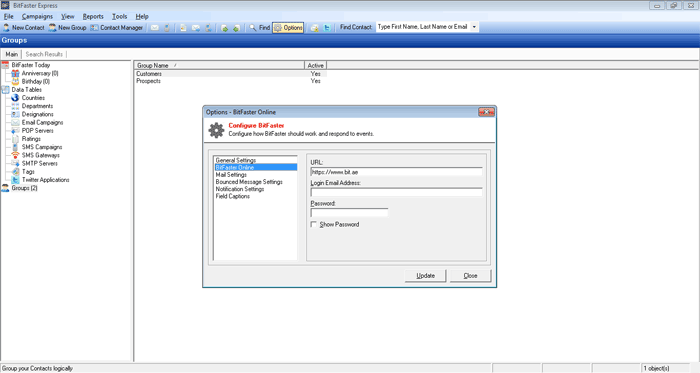Click the Twitter bird icon in toolbar

(x=327, y=28)
